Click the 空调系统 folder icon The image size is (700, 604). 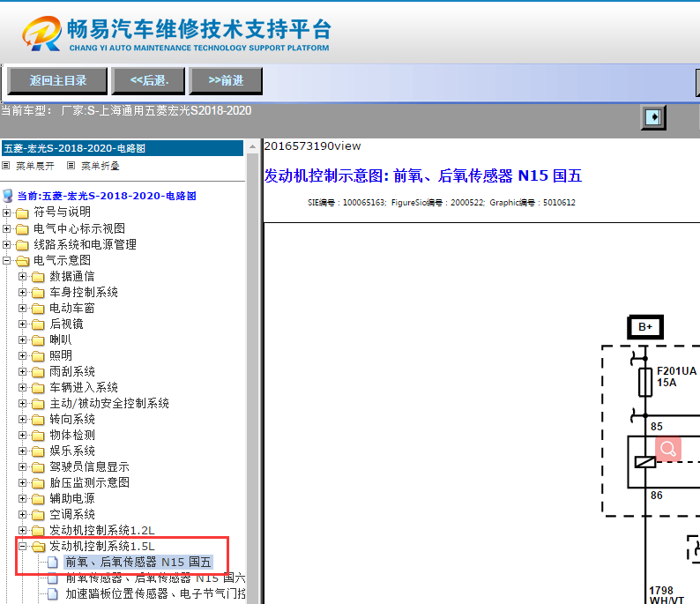tap(39, 514)
